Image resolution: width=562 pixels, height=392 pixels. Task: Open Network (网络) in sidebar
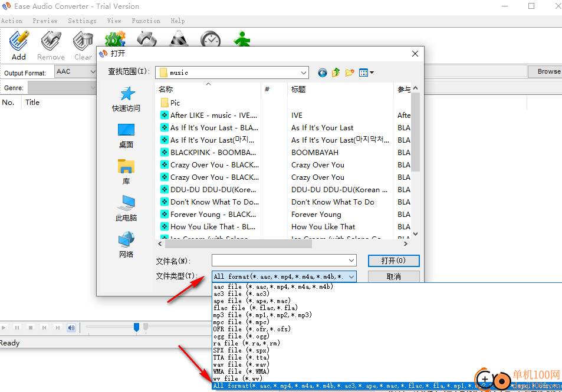pos(126,245)
